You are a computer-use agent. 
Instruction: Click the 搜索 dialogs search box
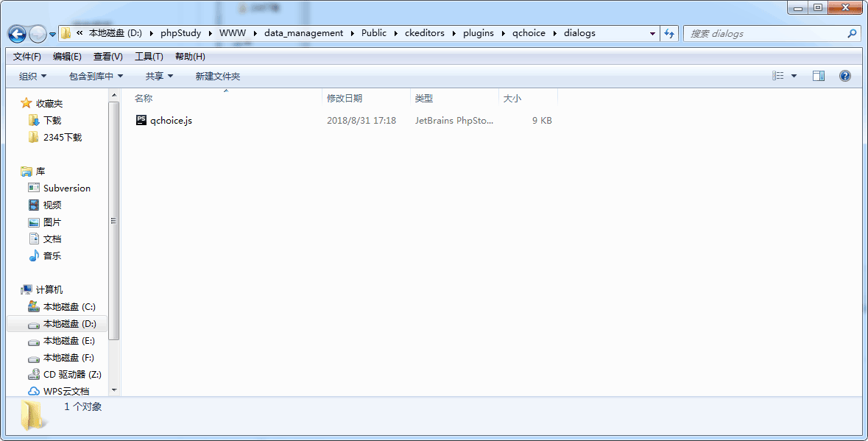[x=766, y=34]
